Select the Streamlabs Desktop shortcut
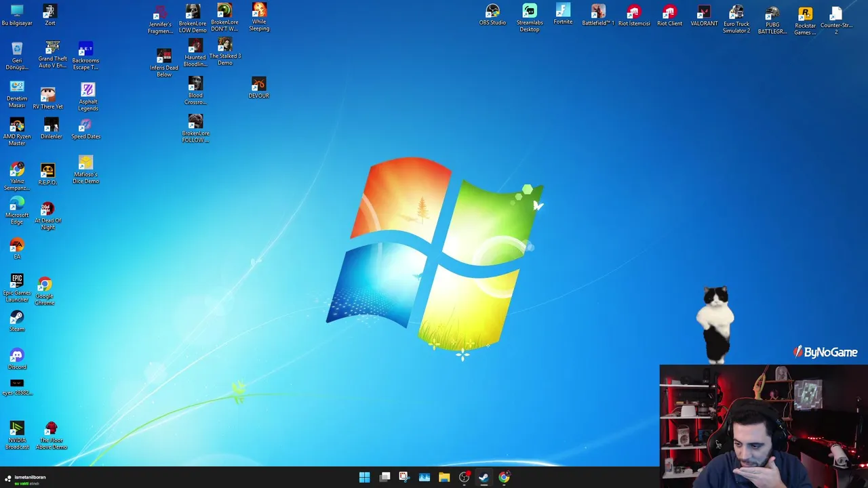868x488 pixels. coord(530,18)
